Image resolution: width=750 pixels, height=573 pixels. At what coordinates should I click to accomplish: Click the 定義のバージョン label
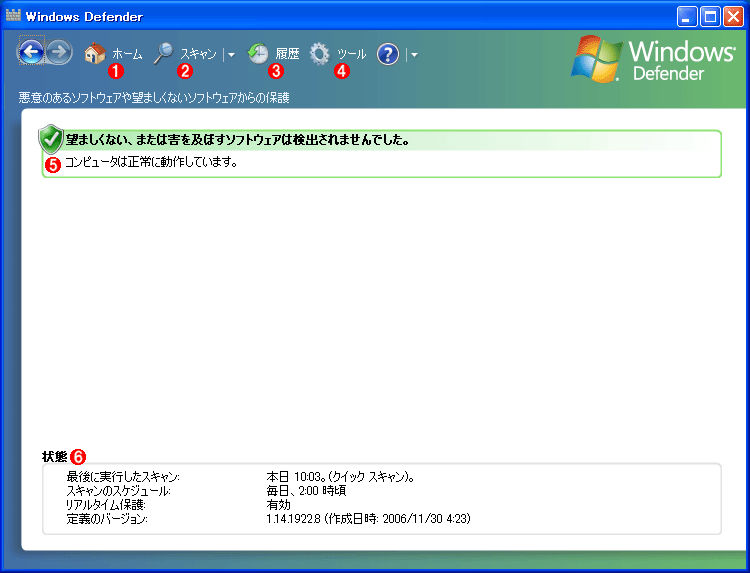coord(107,518)
